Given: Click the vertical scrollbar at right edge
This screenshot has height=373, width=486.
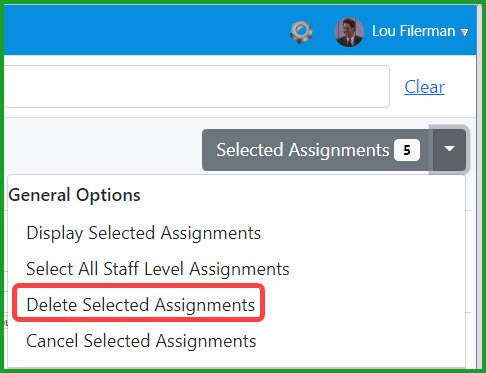Looking at the screenshot, I should [479, 187].
